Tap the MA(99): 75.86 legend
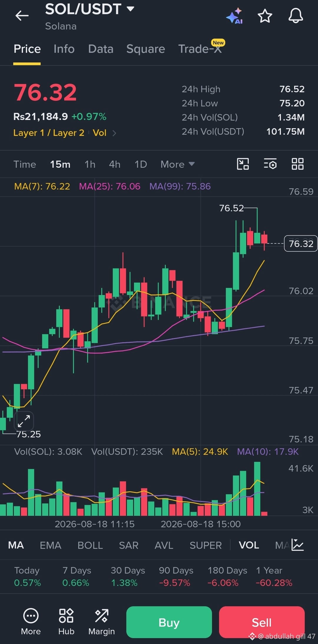 (x=180, y=186)
